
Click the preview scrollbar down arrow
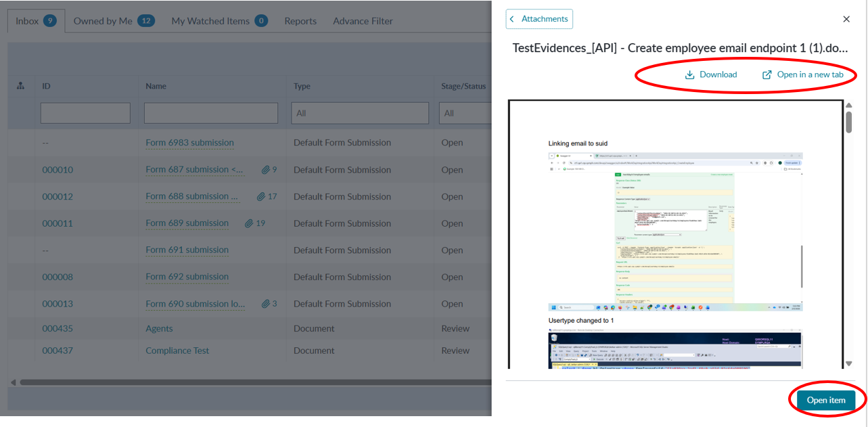pyautogui.click(x=848, y=364)
